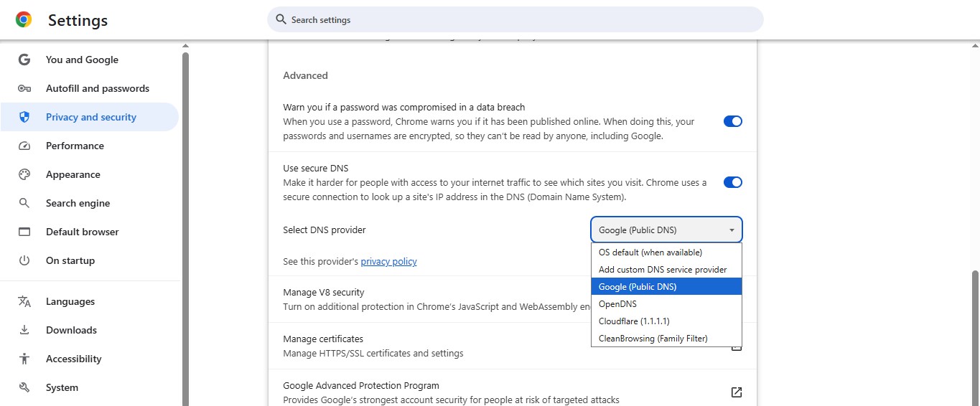
Task: Open System settings
Action: [x=89, y=387]
